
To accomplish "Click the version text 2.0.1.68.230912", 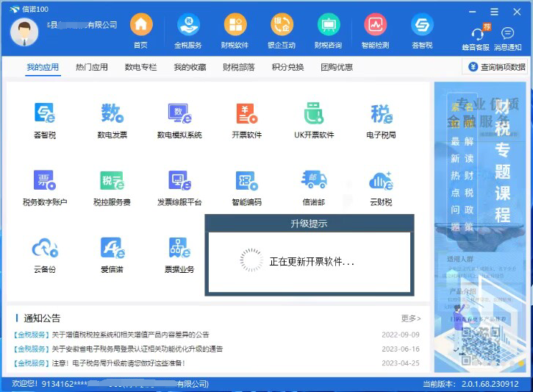I will coord(490,384).
